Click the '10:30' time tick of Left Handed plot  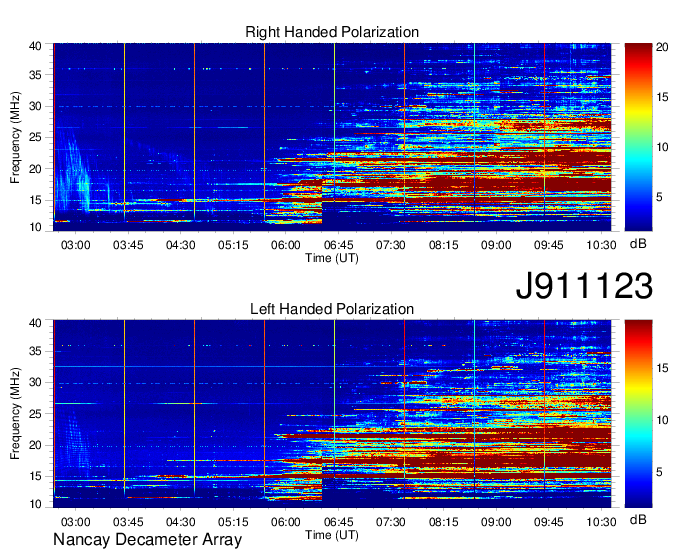pos(602,522)
